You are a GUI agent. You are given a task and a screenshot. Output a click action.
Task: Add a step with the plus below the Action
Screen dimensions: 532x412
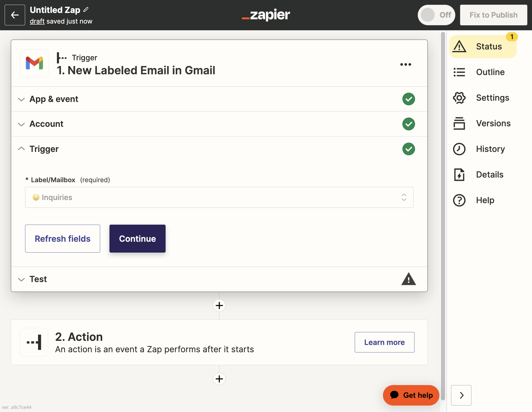pos(219,379)
